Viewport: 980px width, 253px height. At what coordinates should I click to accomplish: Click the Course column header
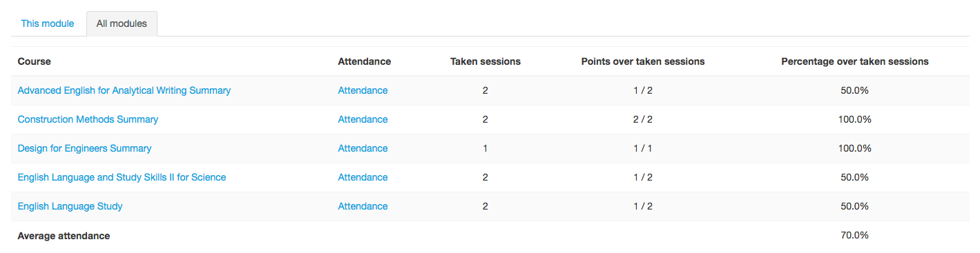(x=35, y=61)
